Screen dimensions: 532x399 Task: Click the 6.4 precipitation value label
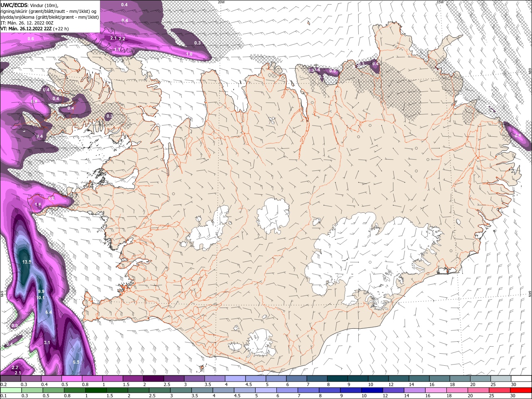pos(49,312)
